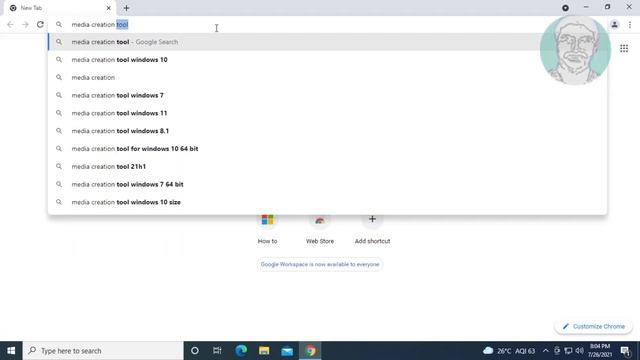The image size is (640, 360).
Task: Open weather widget showing 26°C
Action: pos(509,351)
